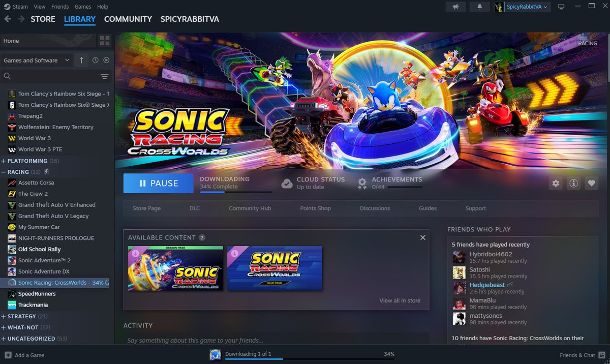Open the Community Hub link

pyautogui.click(x=250, y=208)
